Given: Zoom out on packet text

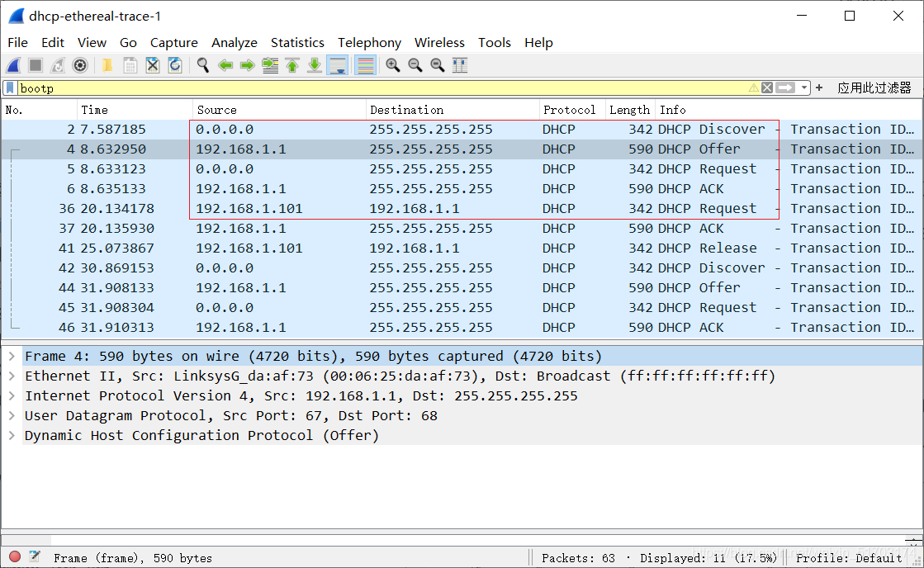Looking at the screenshot, I should [415, 65].
